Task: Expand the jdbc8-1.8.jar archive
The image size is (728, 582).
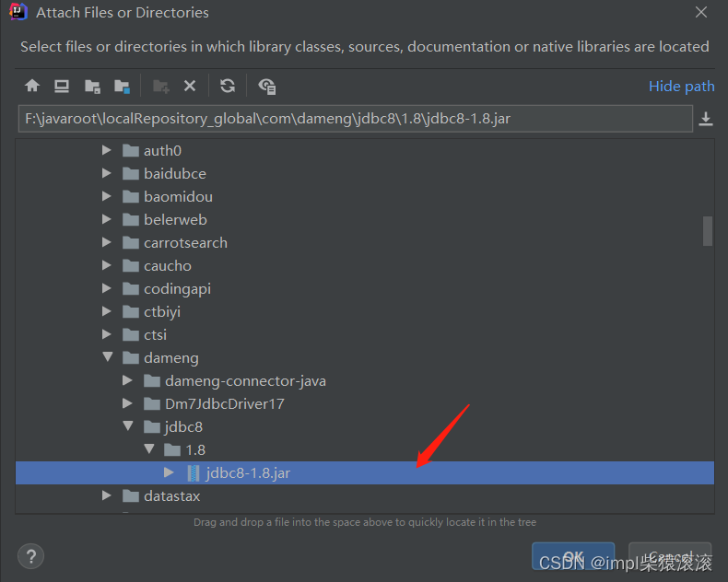Action: 169,472
